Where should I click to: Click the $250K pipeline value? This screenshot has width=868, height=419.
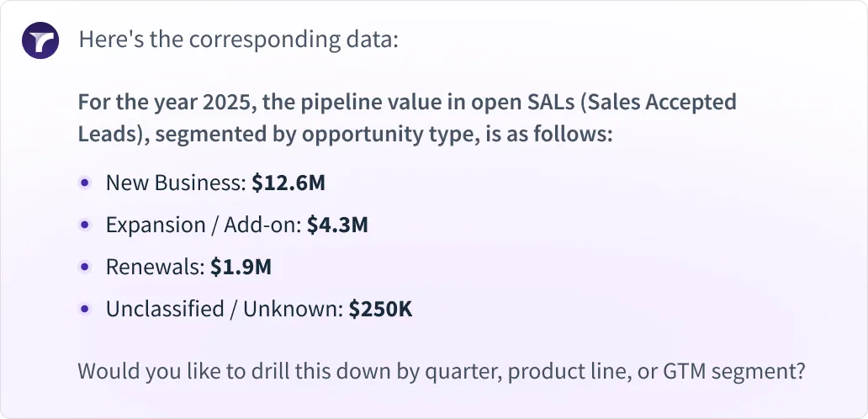pos(380,309)
